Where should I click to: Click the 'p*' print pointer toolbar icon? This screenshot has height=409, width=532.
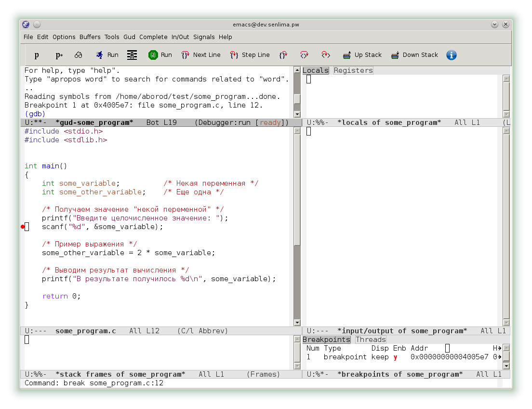coord(59,55)
